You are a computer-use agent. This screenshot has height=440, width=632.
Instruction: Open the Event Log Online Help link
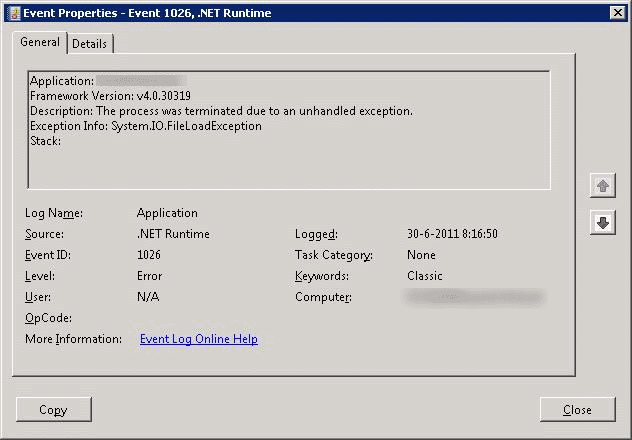tap(199, 339)
